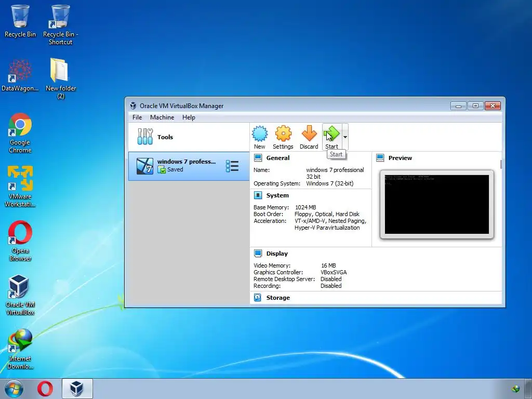This screenshot has height=399, width=532.
Task: Select the Google Chrome desktop icon
Action: (x=20, y=133)
